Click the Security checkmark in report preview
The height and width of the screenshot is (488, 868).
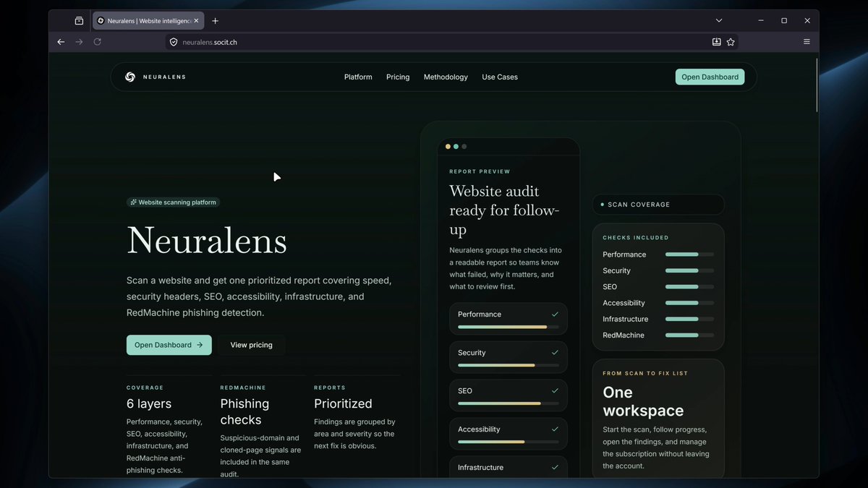[x=555, y=353]
